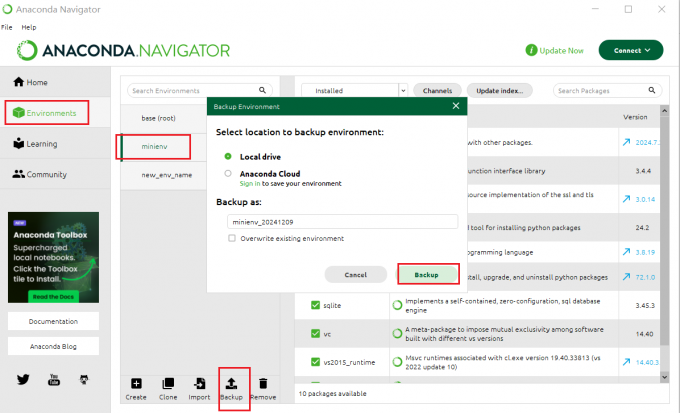Click the Channels button

(437, 90)
